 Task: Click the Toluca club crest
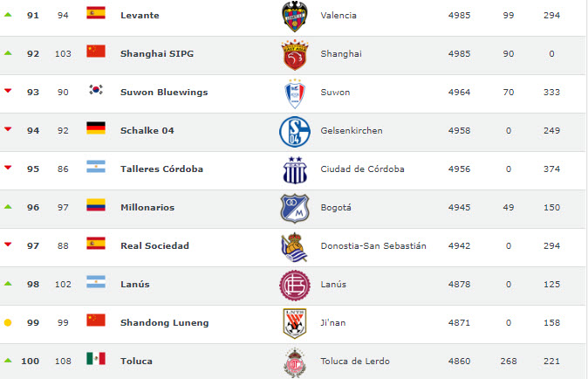(x=294, y=362)
